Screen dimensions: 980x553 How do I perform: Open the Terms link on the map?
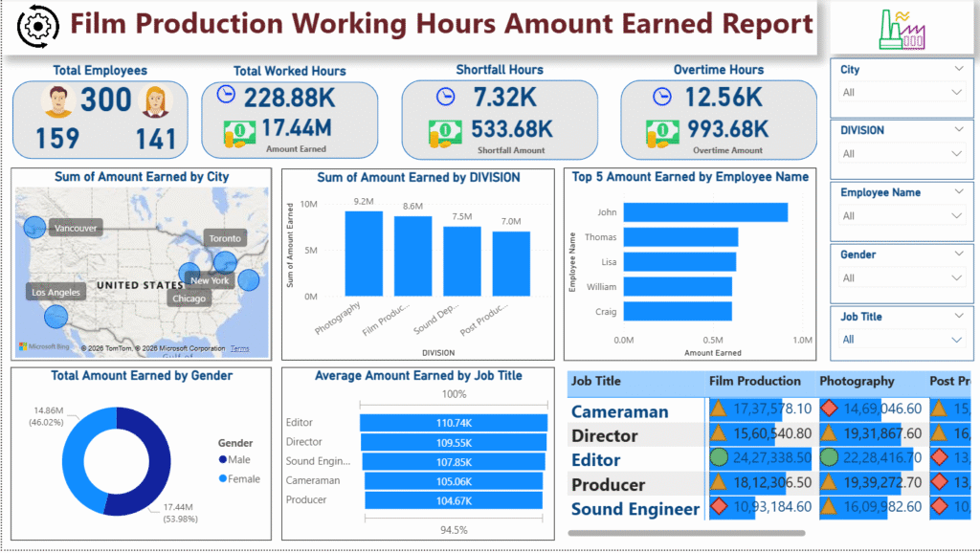tap(239, 348)
